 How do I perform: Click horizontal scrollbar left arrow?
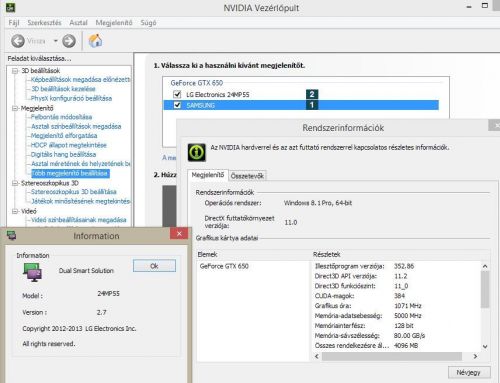click(317, 356)
